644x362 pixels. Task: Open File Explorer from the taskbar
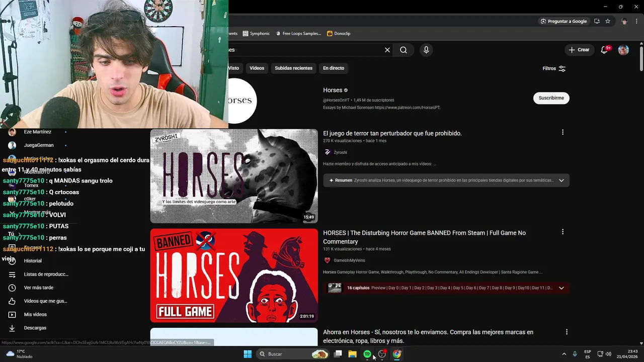click(x=353, y=354)
